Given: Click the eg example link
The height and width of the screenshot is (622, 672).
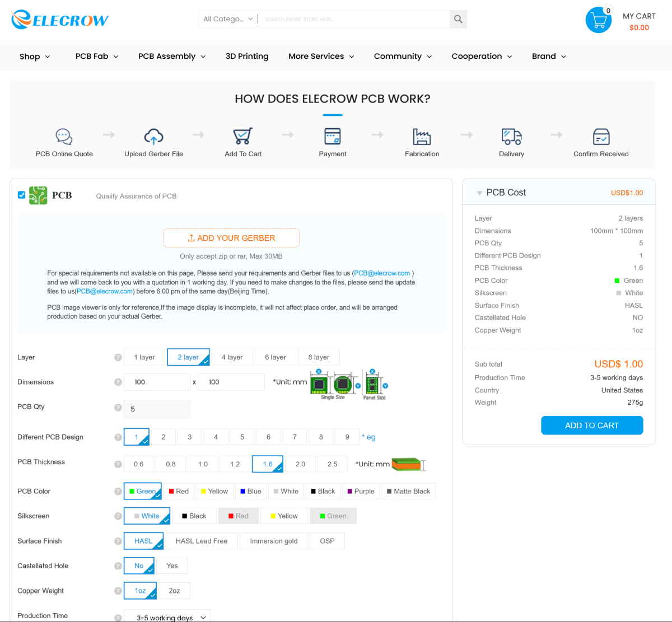Looking at the screenshot, I should click(x=368, y=437).
